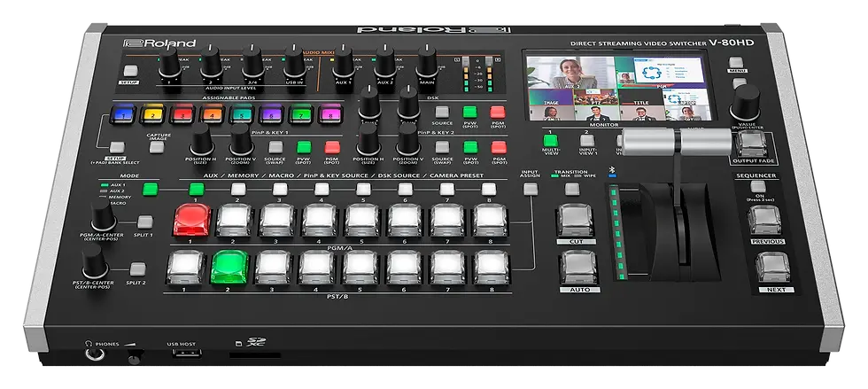Click the green MODE select button
The image size is (868, 389).
150,190
